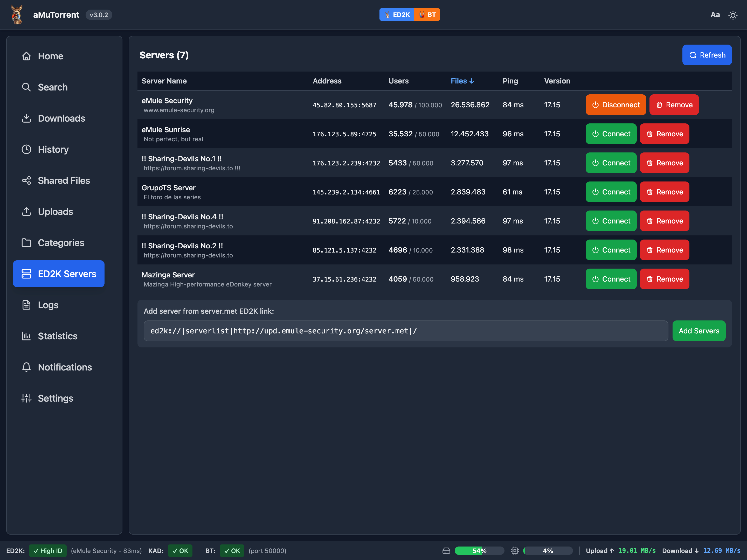
Task: Click the Settings sliders icon
Action: pos(26,398)
